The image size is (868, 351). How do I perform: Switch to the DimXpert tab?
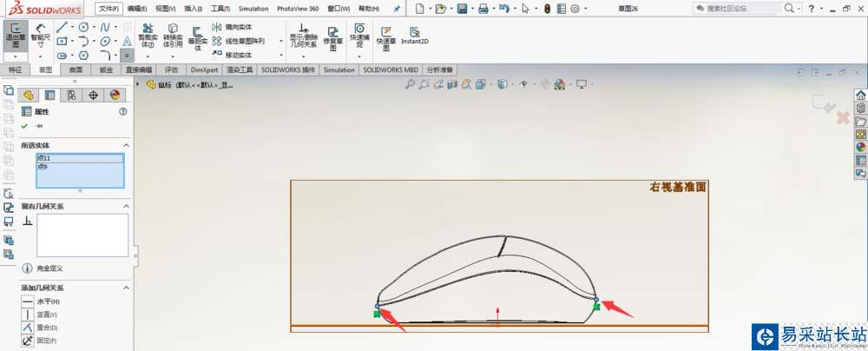point(204,70)
